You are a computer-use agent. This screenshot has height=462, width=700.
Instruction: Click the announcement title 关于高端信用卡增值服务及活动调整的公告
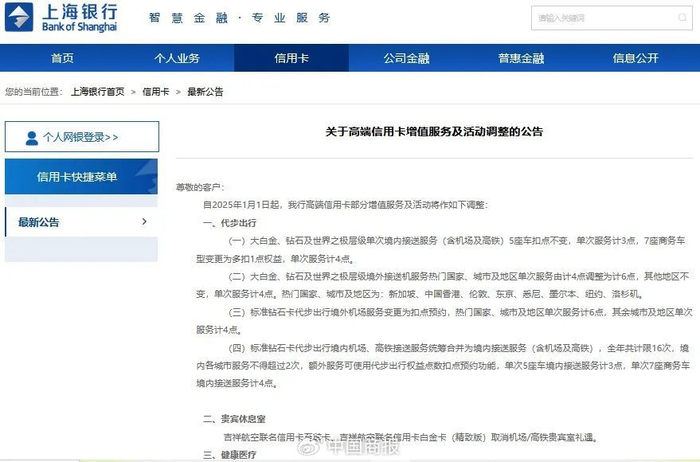(434, 131)
